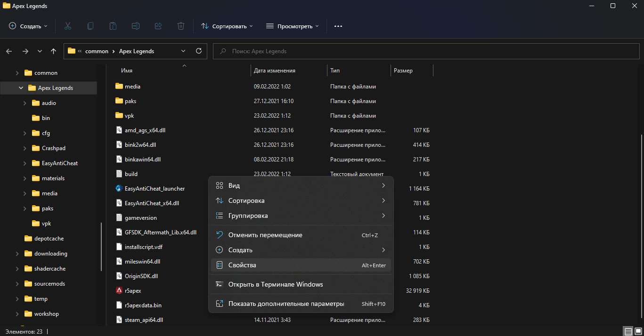Expand the EasyAntiCheat folder in tree
Screen dimensions: 644x336
24,163
